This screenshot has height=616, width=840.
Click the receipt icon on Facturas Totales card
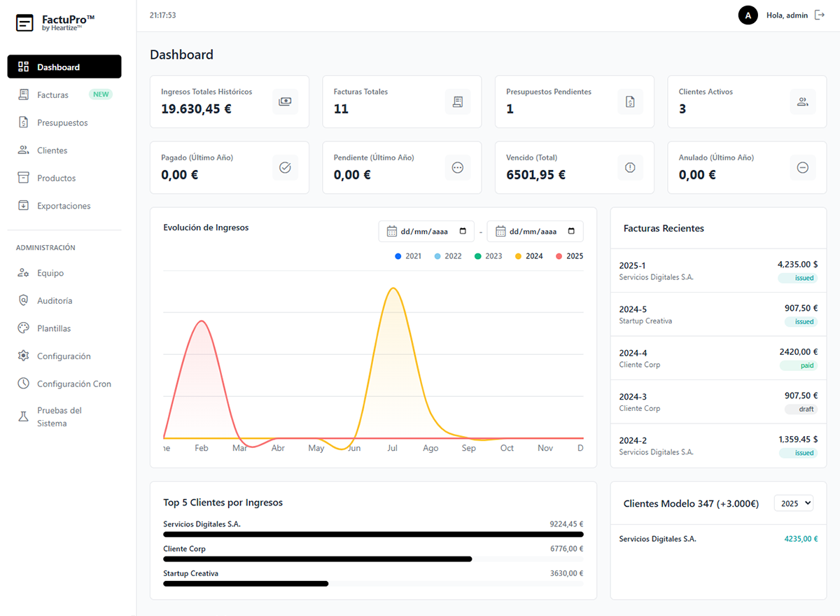coord(458,101)
